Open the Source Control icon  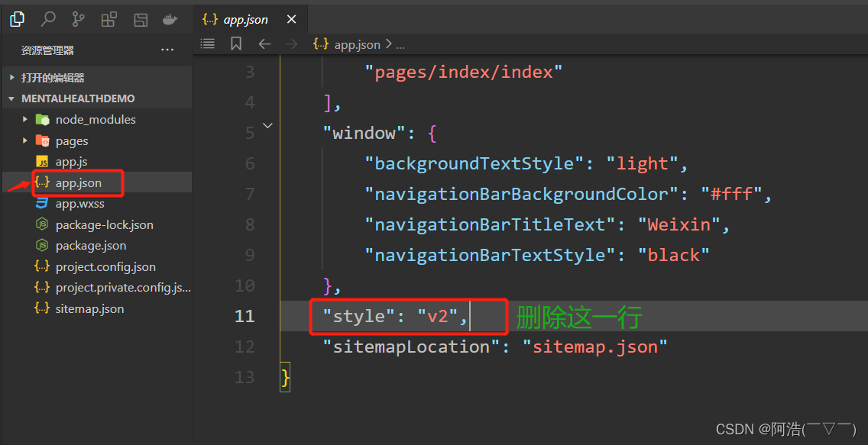(x=79, y=19)
